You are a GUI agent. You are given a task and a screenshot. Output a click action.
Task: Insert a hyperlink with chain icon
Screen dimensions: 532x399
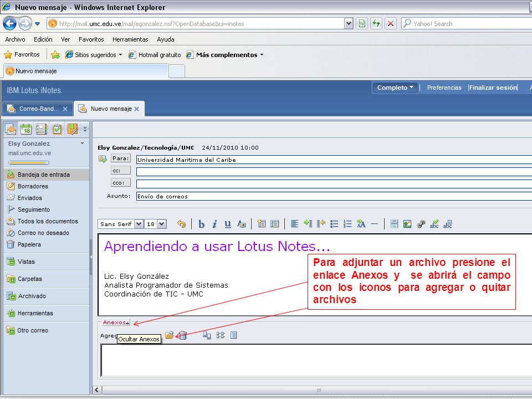[421, 224]
